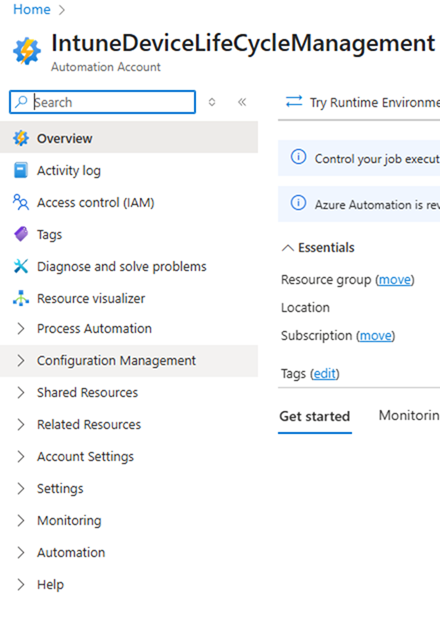Switch to the Get started tab
Viewport: 440px width, 625px height.
pos(314,417)
